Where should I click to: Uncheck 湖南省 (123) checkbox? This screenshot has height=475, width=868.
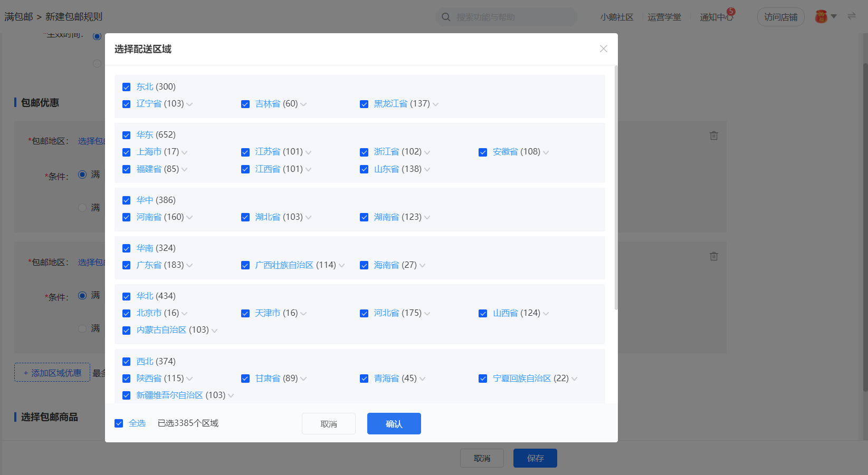tap(364, 217)
